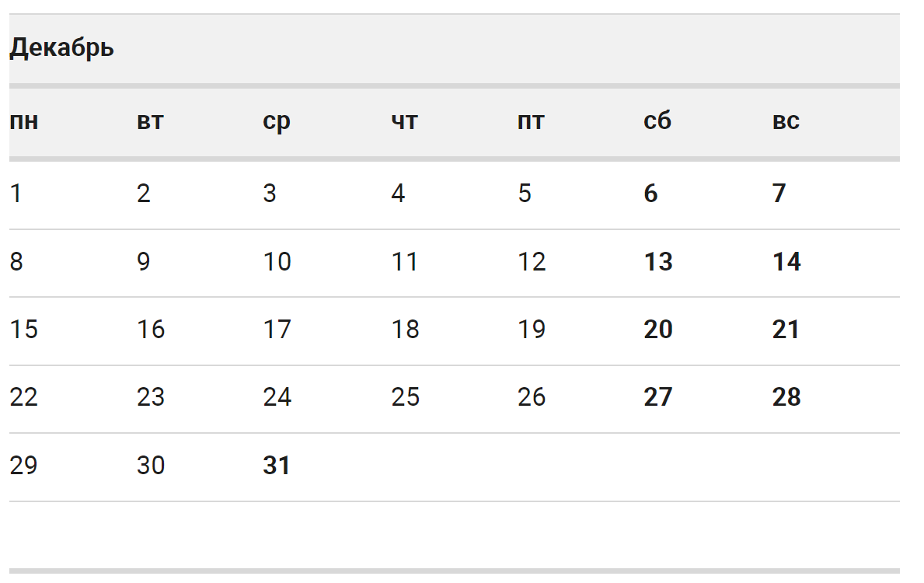The width and height of the screenshot is (924, 583).
Task: Pick bold date 13 on Saturday
Action: [x=658, y=262]
